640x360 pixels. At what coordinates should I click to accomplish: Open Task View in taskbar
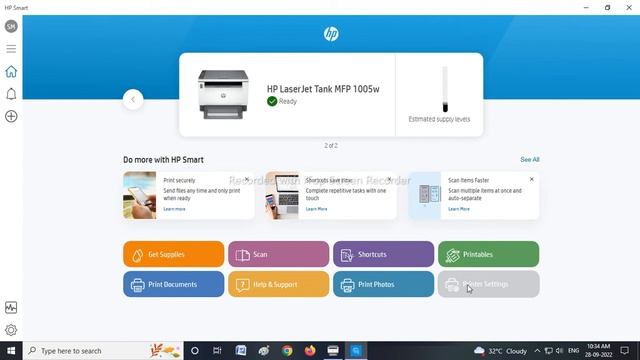click(217, 351)
